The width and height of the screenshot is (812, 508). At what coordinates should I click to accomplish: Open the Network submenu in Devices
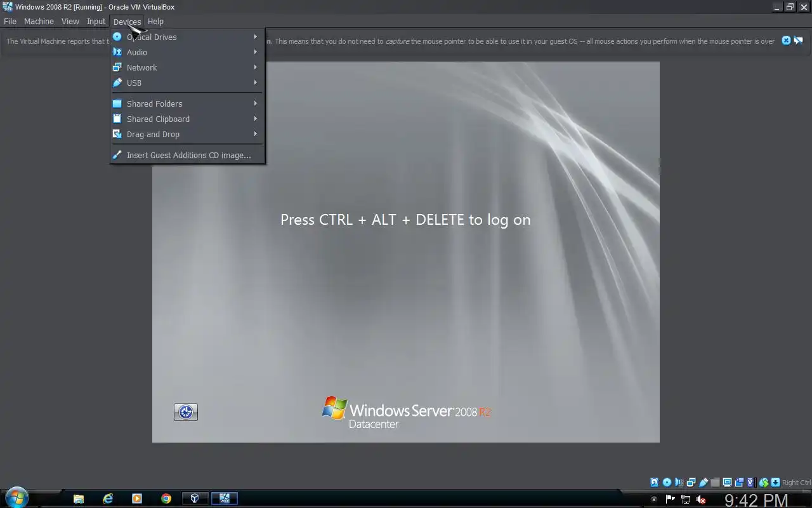[x=187, y=67]
